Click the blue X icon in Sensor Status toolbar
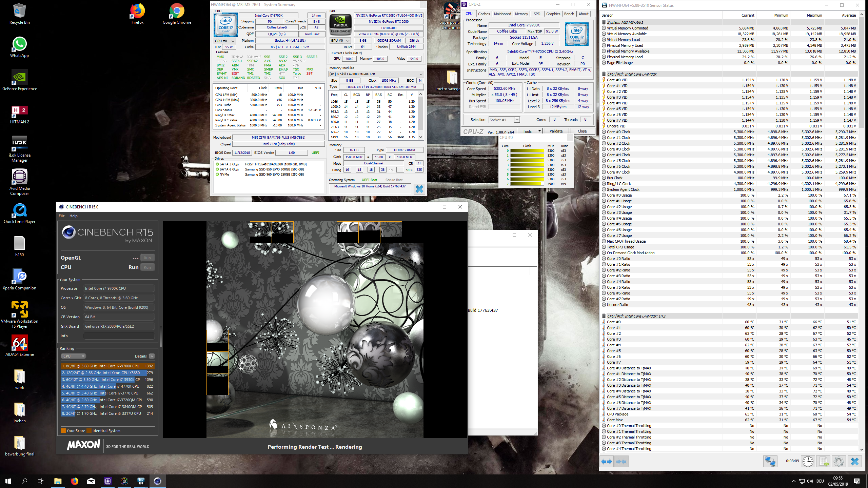This screenshot has height=488, width=868. point(854,461)
